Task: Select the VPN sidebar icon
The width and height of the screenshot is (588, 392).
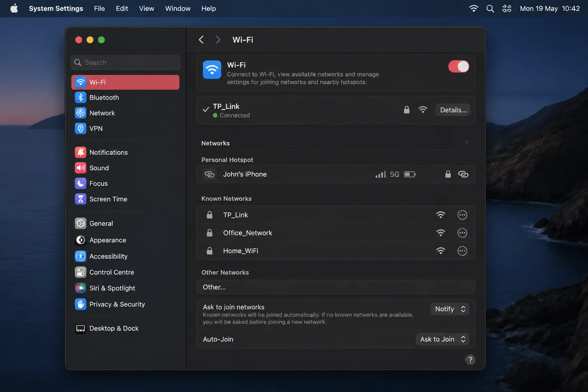Action: (80, 129)
